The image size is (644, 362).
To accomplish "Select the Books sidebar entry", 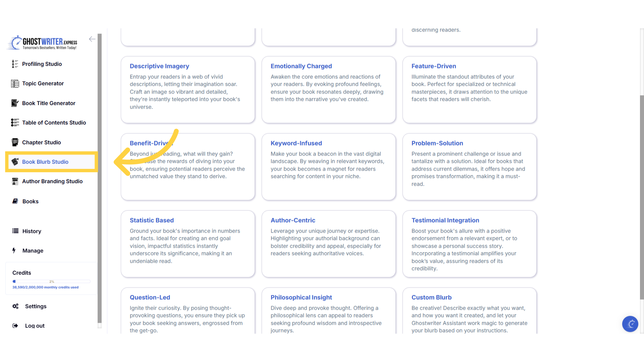I will [30, 201].
